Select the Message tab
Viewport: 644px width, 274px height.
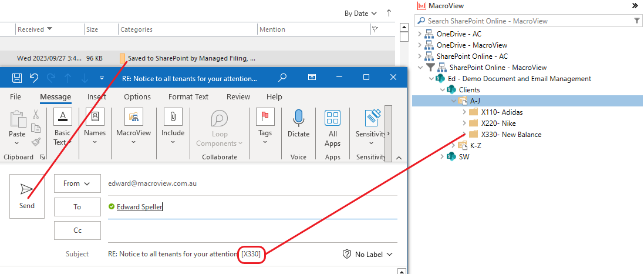55,96
